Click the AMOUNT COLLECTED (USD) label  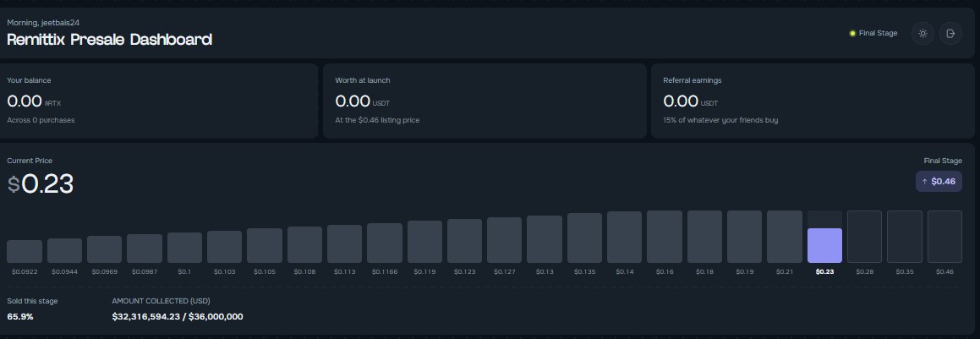161,301
